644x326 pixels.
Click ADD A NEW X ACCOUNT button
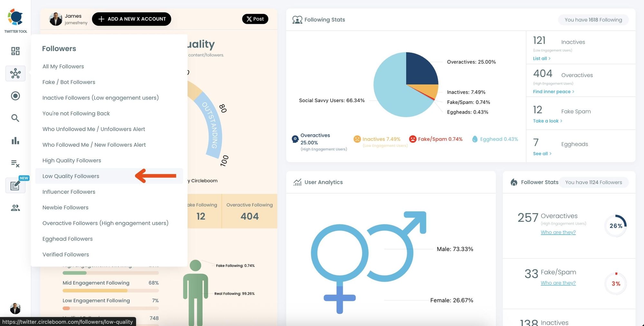[x=131, y=19]
